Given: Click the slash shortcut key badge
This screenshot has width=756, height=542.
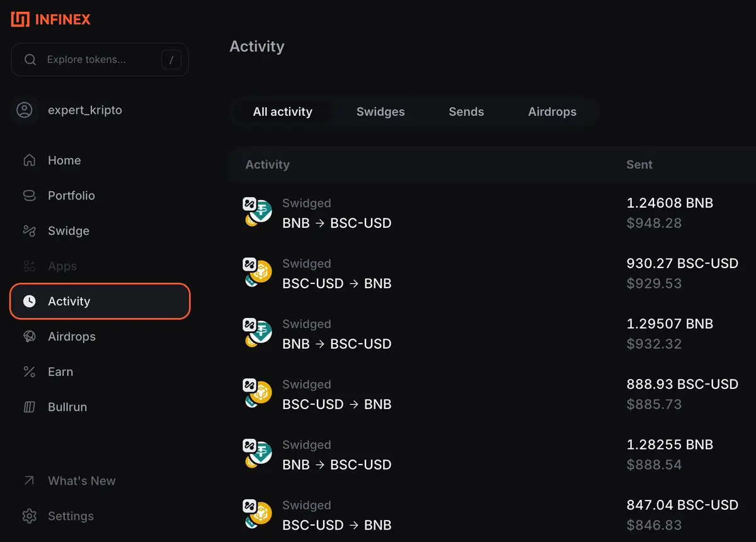Looking at the screenshot, I should coord(171,60).
